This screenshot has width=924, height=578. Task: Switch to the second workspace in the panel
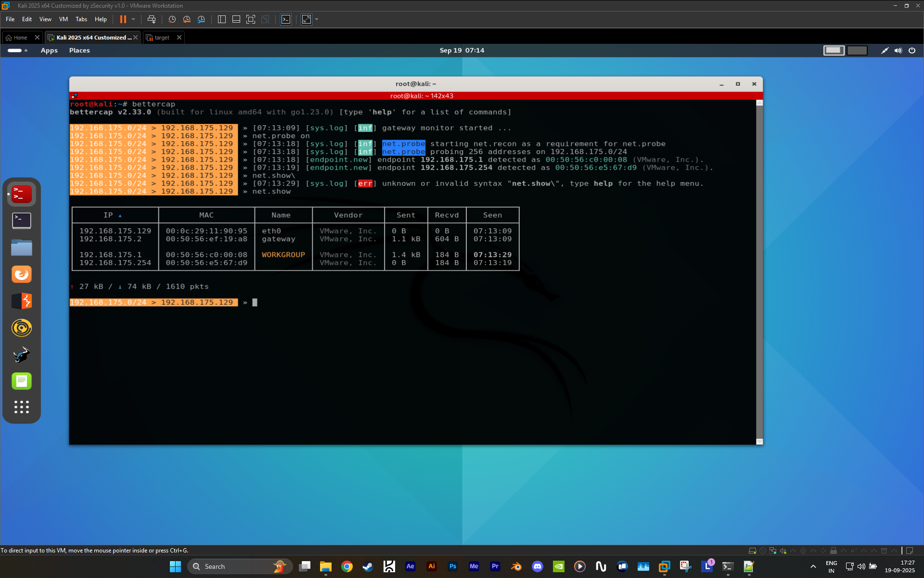[857, 50]
